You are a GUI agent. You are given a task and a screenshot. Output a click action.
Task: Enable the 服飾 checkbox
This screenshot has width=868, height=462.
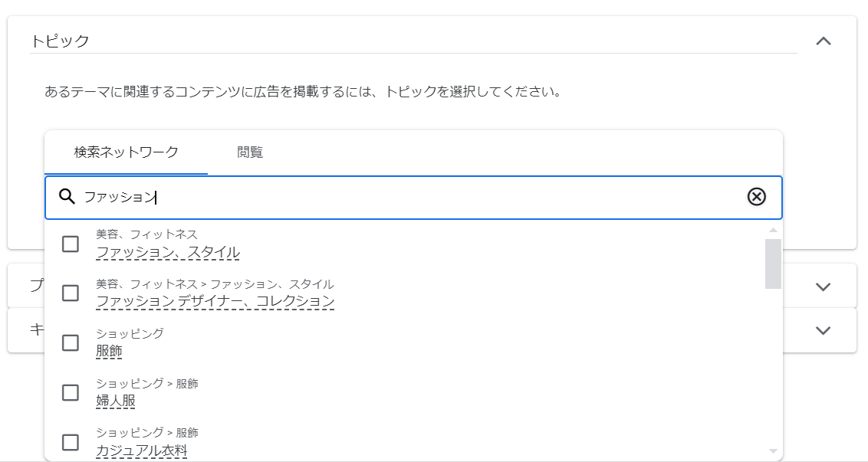[x=71, y=343]
